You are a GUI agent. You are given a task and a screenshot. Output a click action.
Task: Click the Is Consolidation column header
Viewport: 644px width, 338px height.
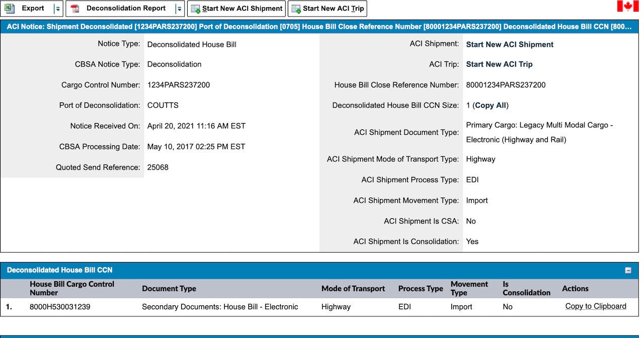526,288
